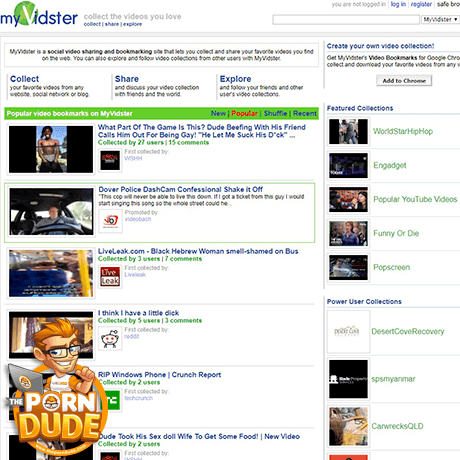Open the Funny Or Die collection name

click(x=396, y=233)
